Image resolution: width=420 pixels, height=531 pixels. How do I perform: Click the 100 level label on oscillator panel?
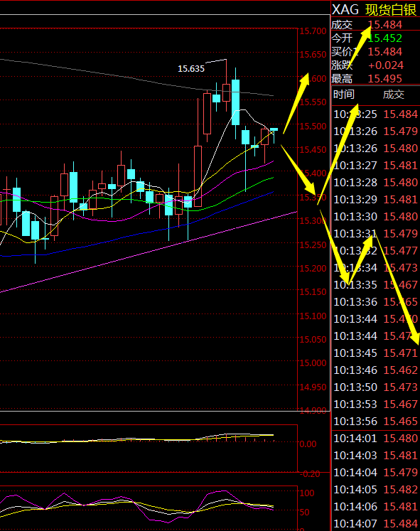click(x=307, y=493)
